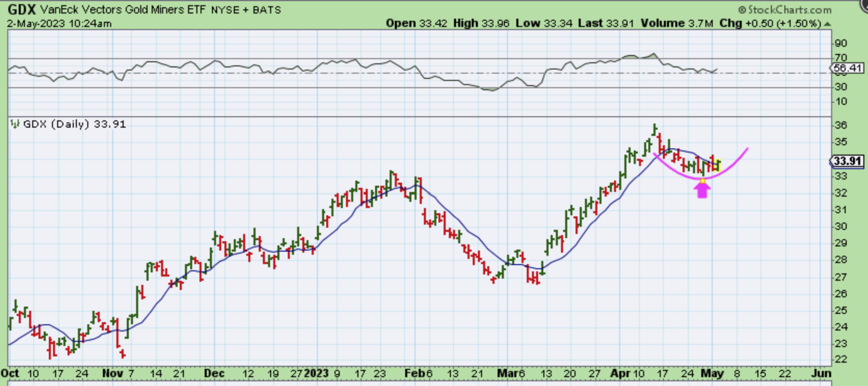Image resolution: width=868 pixels, height=386 pixels.
Task: Click the High 33.96 value
Action: (x=481, y=23)
